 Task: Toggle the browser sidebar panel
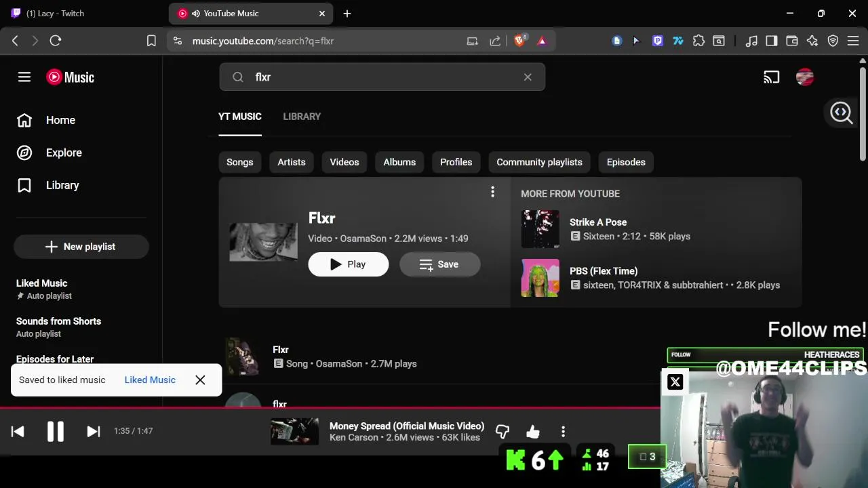coord(772,41)
